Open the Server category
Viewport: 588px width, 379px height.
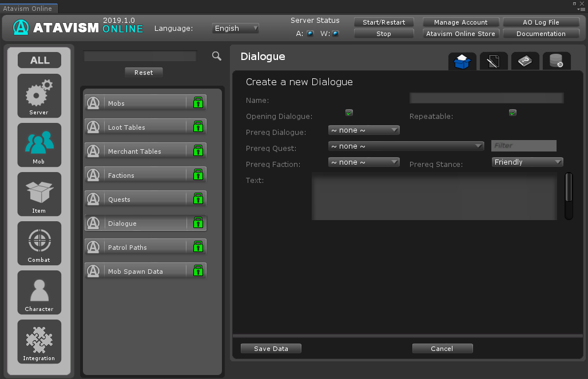[39, 95]
